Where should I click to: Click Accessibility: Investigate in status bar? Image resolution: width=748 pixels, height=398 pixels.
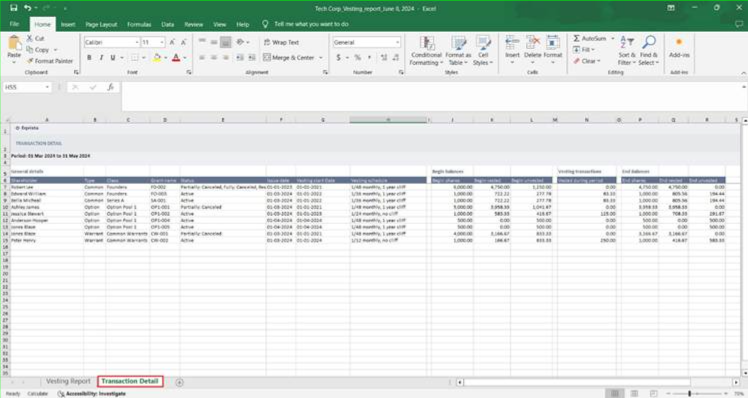click(x=92, y=394)
